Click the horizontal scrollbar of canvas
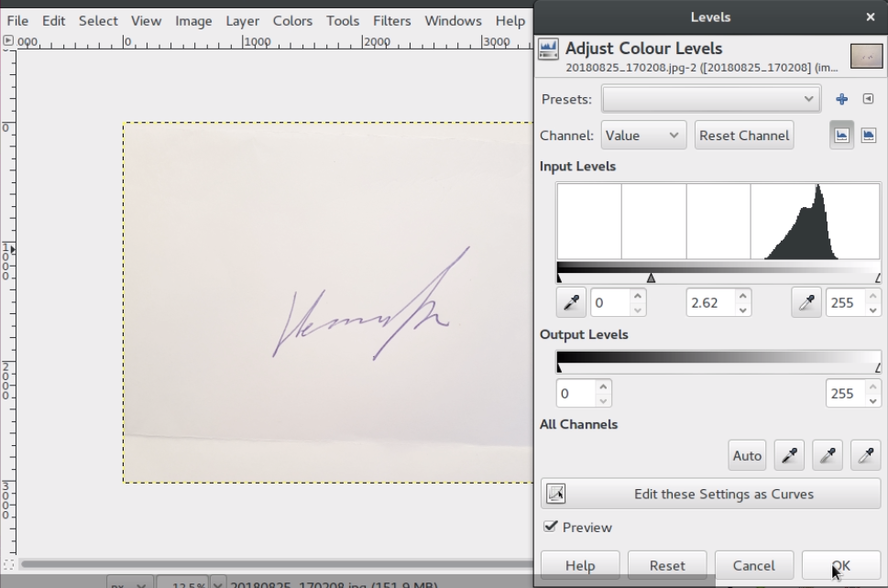 click(277, 563)
